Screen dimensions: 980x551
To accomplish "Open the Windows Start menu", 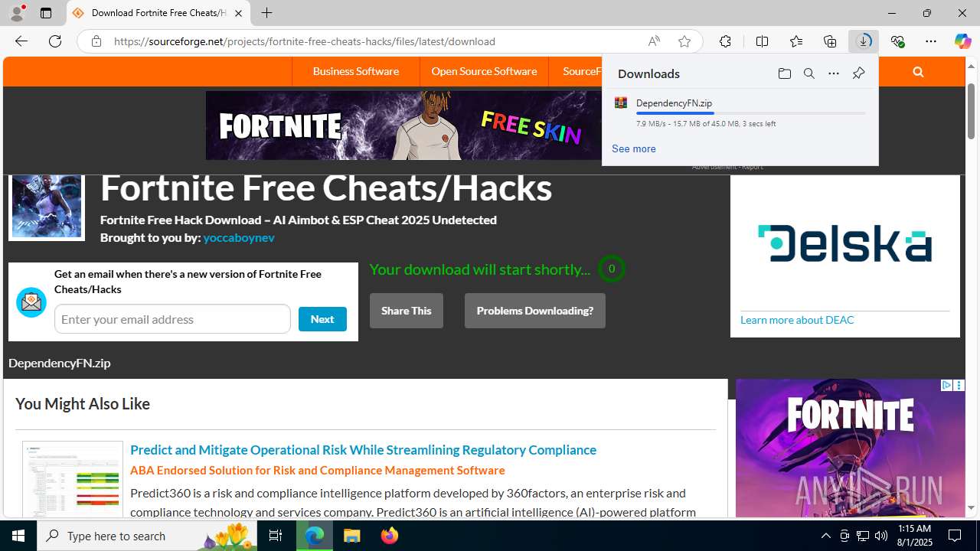I will tap(18, 536).
